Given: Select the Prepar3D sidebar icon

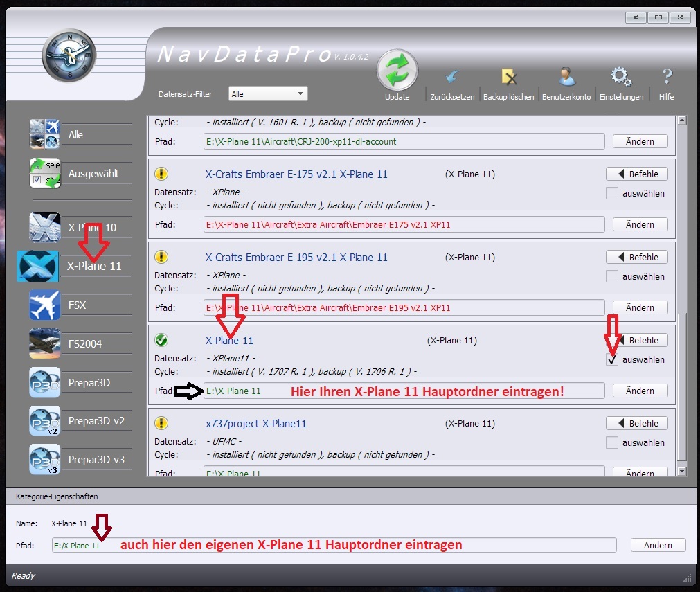Looking at the screenshot, I should pyautogui.click(x=44, y=382).
